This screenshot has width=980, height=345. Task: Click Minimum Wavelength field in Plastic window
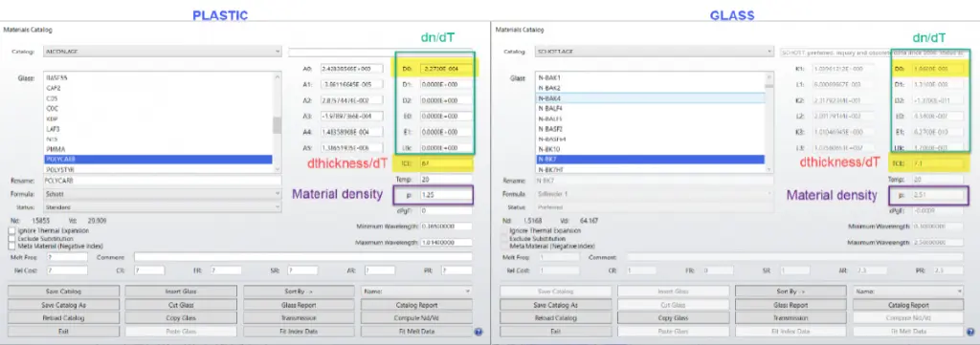pyautogui.click(x=445, y=226)
